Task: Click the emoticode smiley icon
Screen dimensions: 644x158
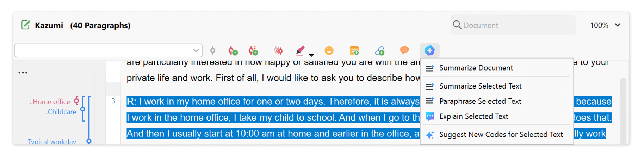Action: click(329, 51)
